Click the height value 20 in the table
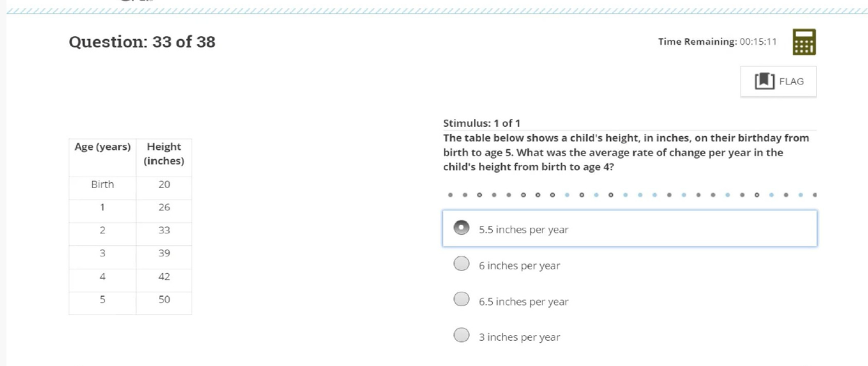Screen dimensions: 868x366 [x=164, y=184]
